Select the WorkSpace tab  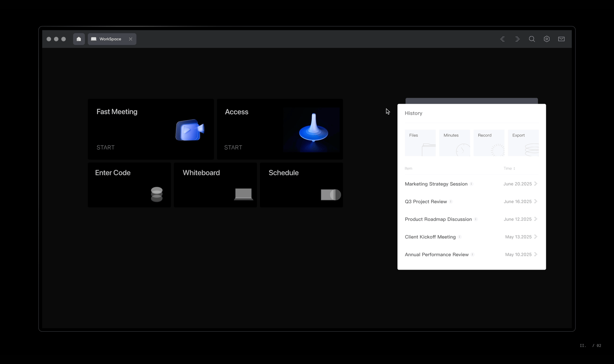tap(112, 39)
